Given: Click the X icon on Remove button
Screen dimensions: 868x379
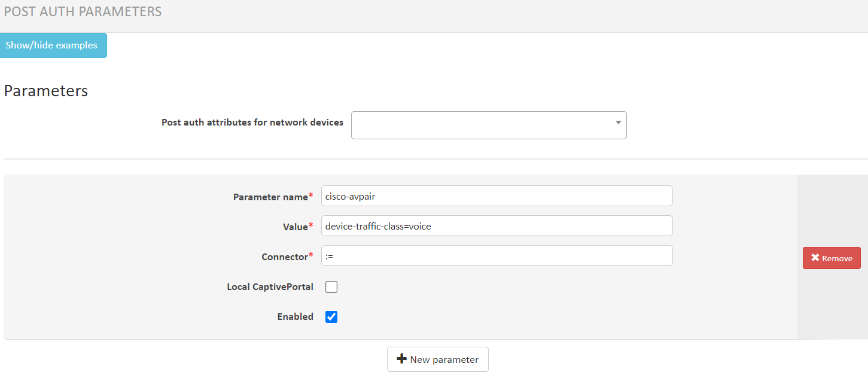Looking at the screenshot, I should point(815,258).
